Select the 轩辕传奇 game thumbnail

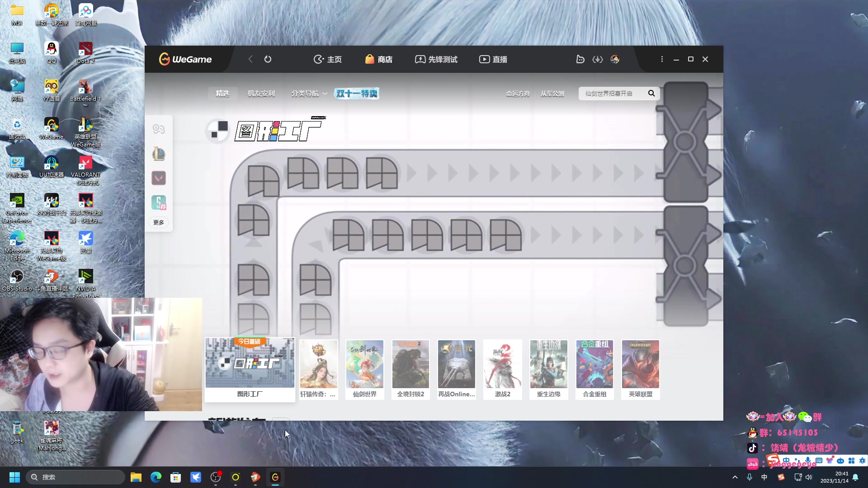click(319, 369)
